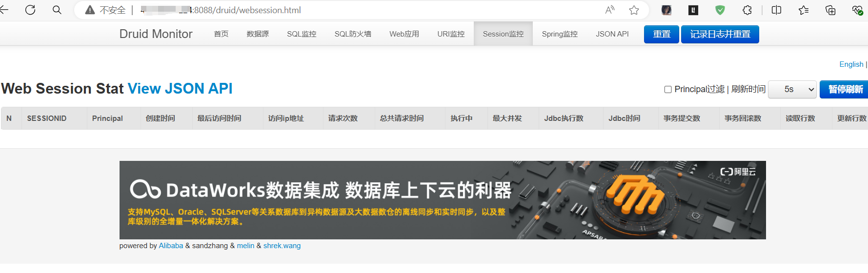The height and width of the screenshot is (273, 868).
Task: Sort by the 读取行数 column header
Action: pos(806,118)
